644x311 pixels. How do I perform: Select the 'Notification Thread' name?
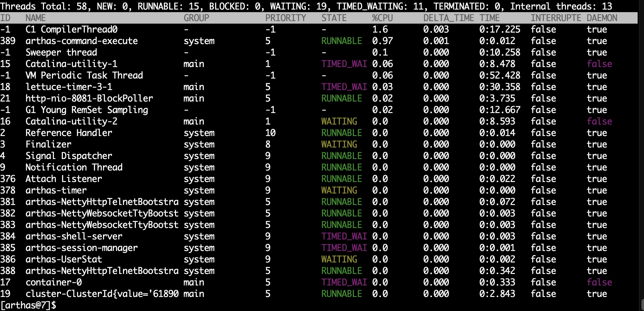pyautogui.click(x=74, y=167)
